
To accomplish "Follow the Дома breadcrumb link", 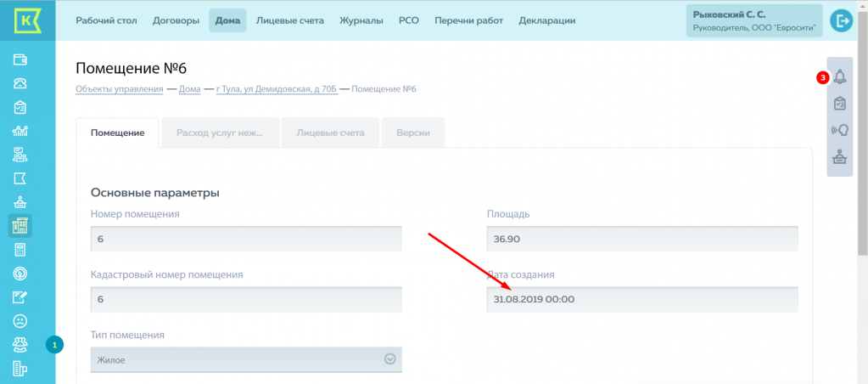I will click(x=190, y=89).
